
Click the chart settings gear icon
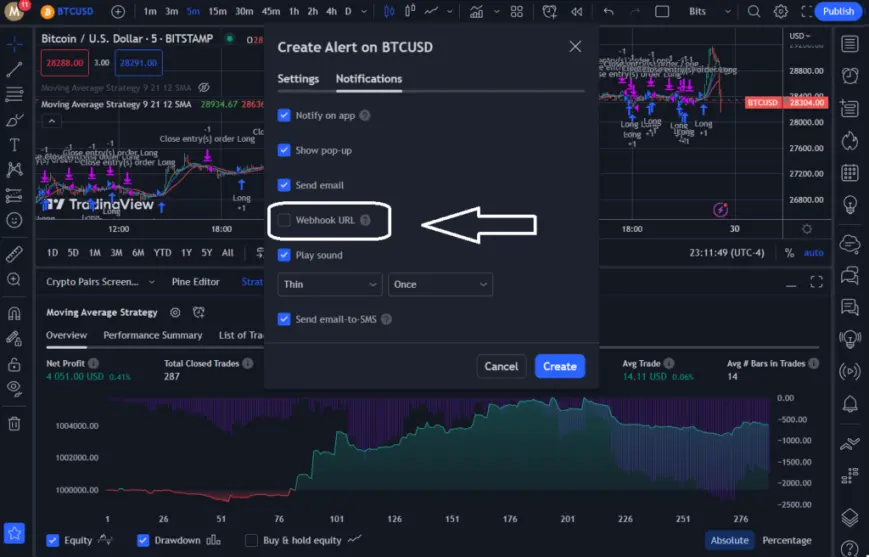tap(780, 11)
